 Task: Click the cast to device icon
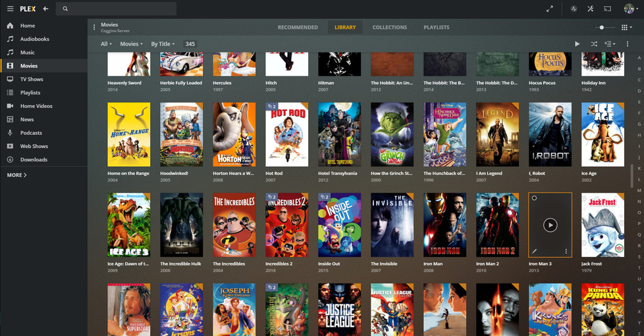click(x=607, y=9)
